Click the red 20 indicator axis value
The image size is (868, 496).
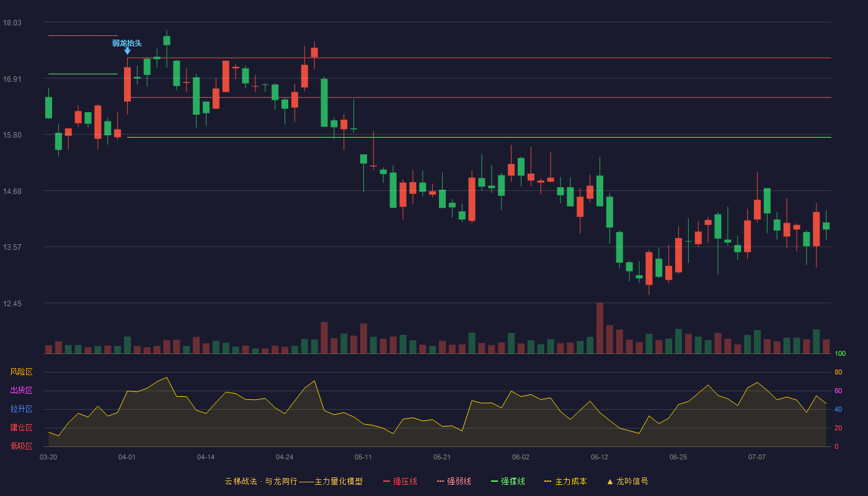(838, 428)
